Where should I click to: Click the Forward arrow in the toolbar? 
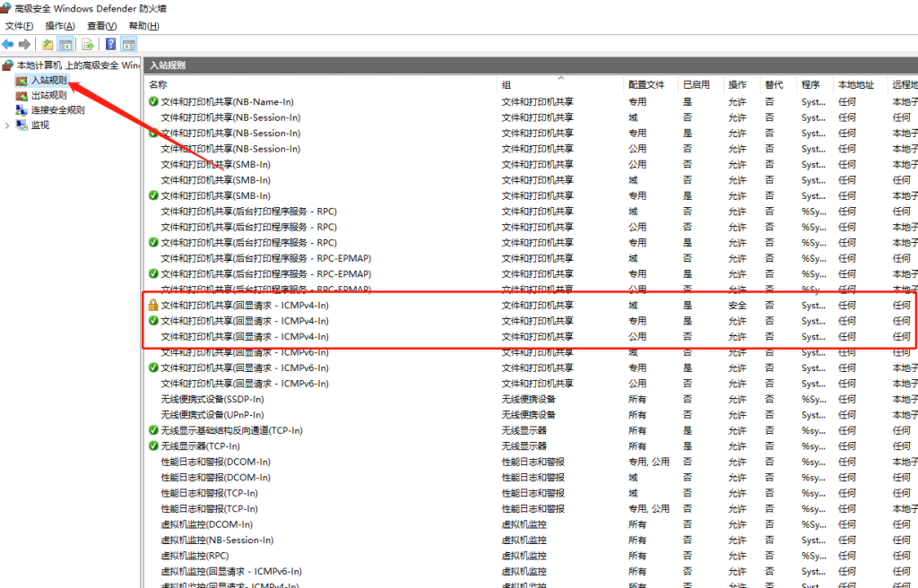(24, 44)
